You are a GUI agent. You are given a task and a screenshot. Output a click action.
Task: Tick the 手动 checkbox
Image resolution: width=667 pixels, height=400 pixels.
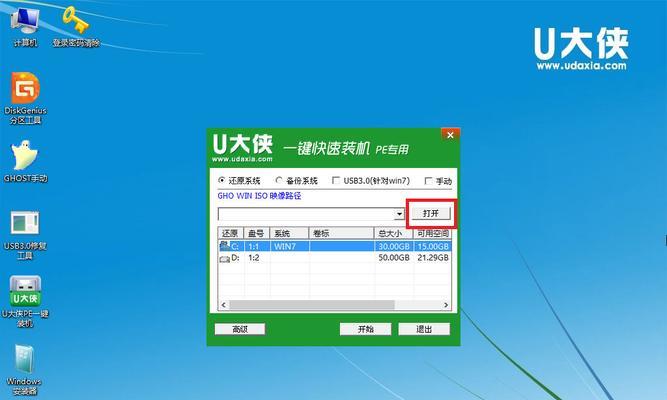click(428, 181)
